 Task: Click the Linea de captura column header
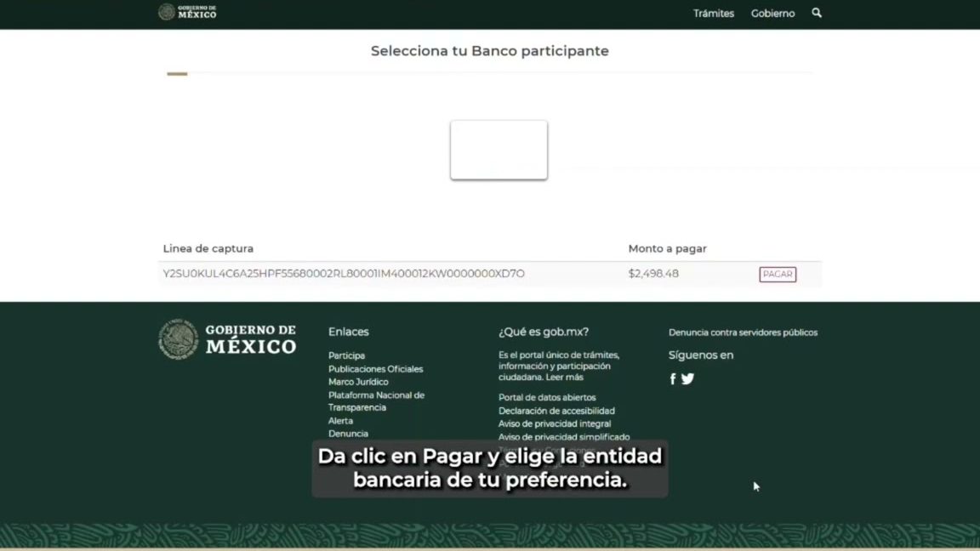pyautogui.click(x=208, y=248)
